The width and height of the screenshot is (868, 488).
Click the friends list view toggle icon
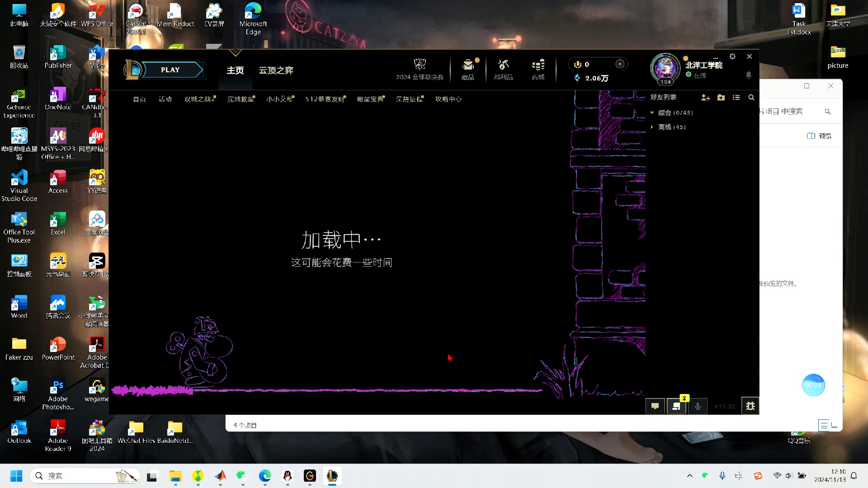(x=736, y=97)
